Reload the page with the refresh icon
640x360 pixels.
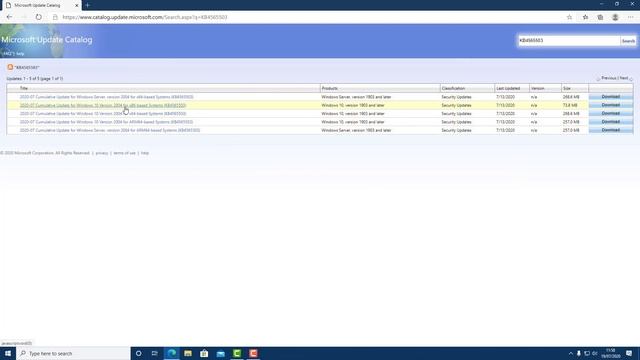pos(38,17)
